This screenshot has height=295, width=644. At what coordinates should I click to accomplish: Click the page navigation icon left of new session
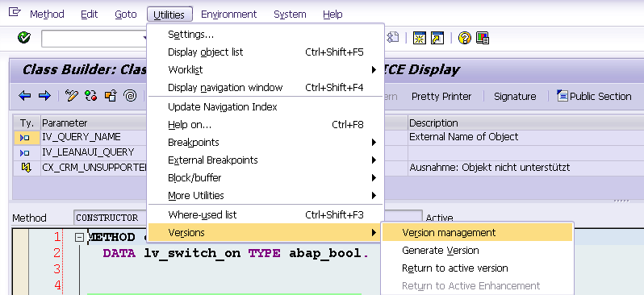click(x=393, y=38)
